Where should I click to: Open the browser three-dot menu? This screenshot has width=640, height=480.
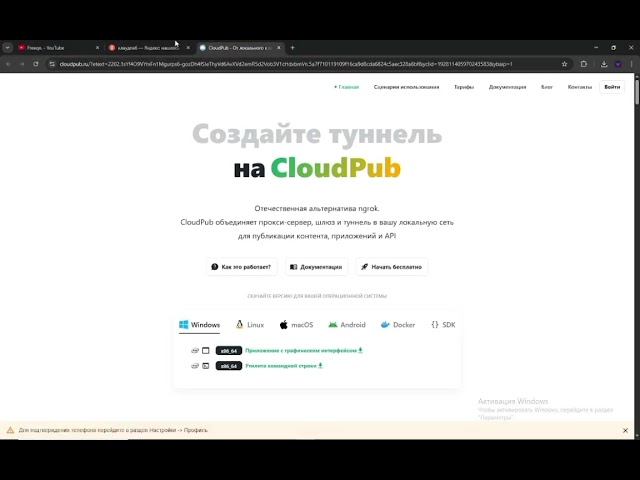coord(631,64)
